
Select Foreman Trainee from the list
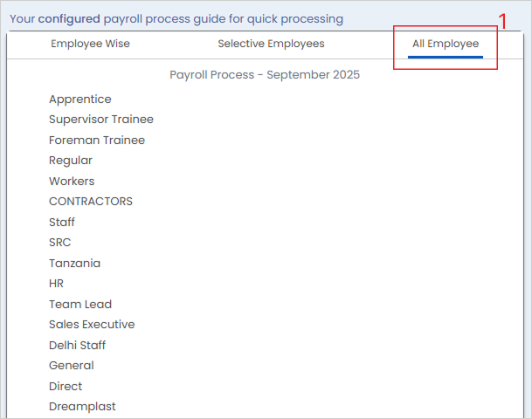pyautogui.click(x=97, y=141)
